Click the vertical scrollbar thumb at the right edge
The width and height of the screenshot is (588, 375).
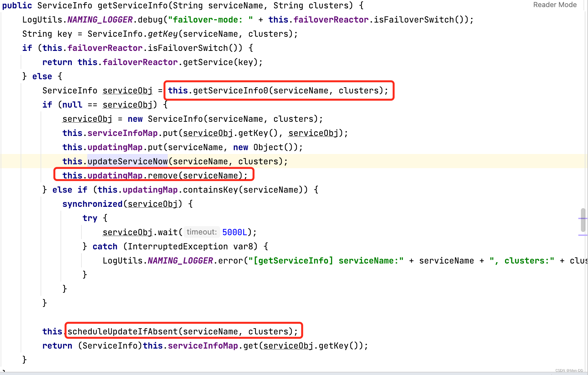pos(583,220)
